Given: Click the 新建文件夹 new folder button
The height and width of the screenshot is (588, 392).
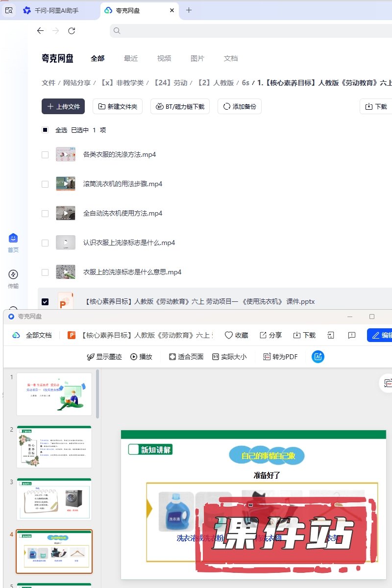Looking at the screenshot, I should tap(118, 106).
